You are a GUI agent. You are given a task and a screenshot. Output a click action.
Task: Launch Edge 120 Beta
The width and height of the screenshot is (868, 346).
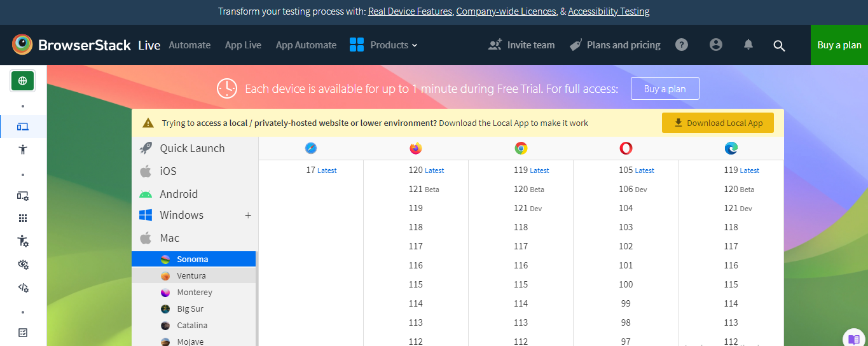pos(738,189)
